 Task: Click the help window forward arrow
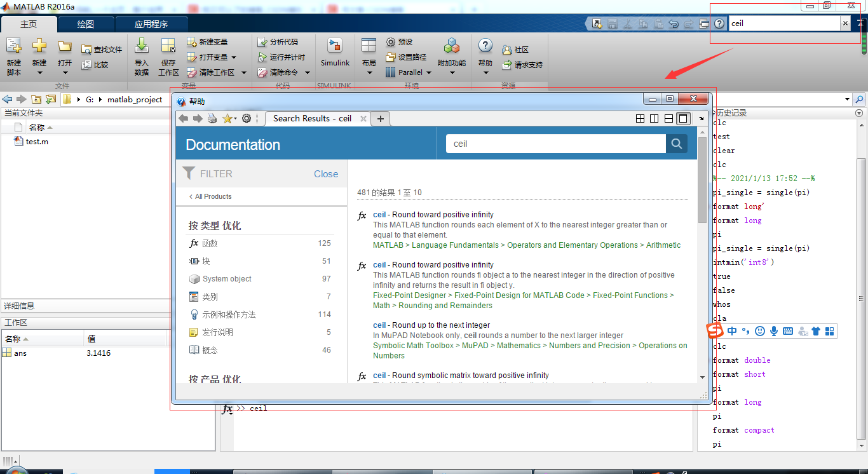click(x=198, y=119)
